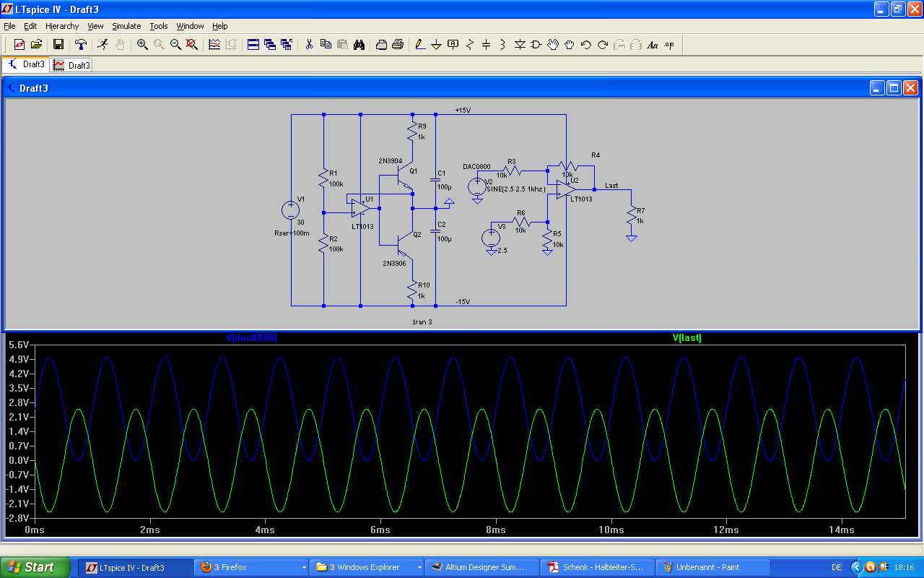Select the Drag hand tool
The image size is (924, 578).
tap(570, 45)
